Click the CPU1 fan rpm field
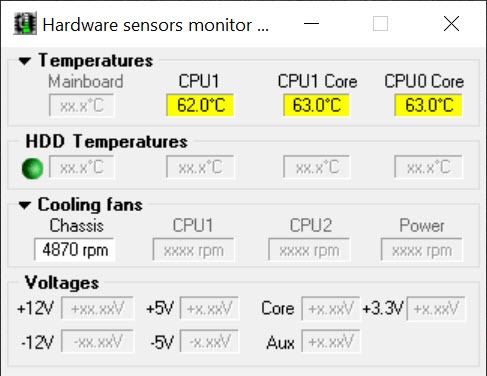Screen dimensions: 487x376 193,249
